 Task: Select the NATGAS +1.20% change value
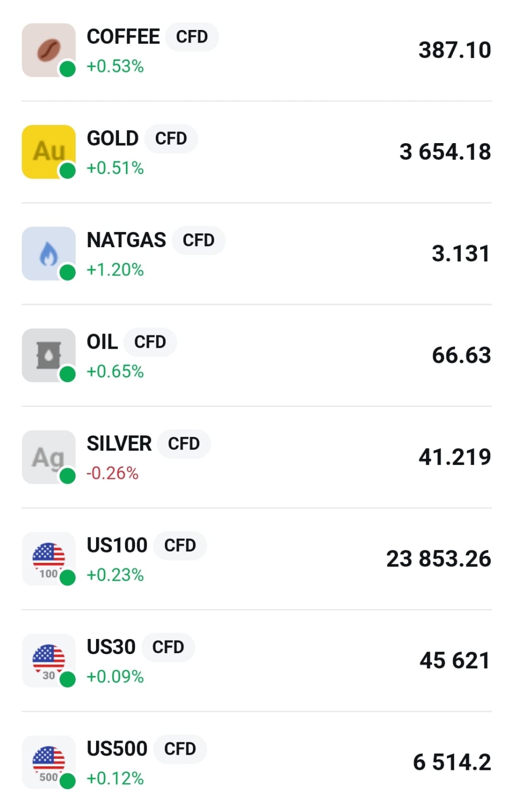tap(115, 269)
